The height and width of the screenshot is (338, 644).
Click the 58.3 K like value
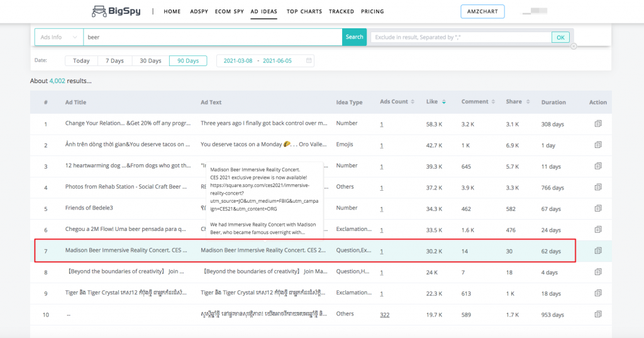click(x=434, y=124)
